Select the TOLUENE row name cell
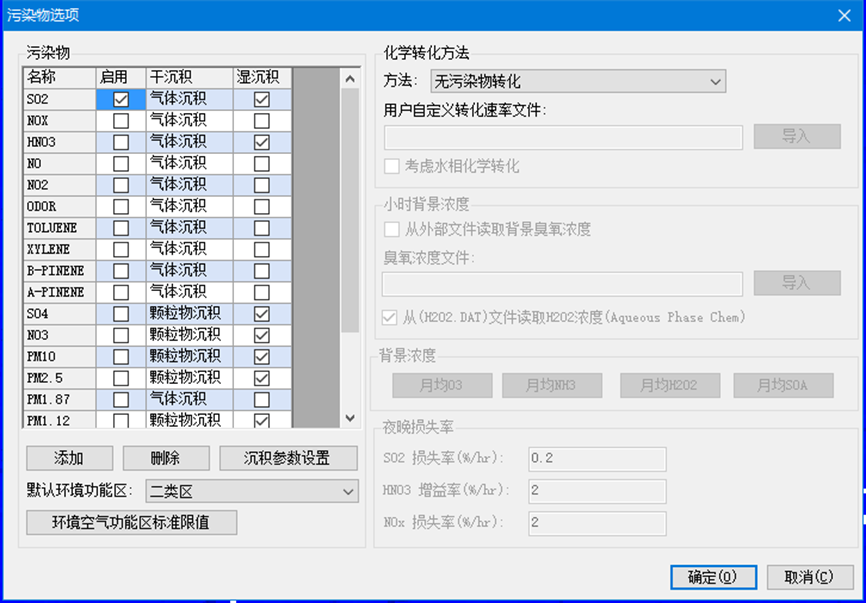 coord(60,228)
